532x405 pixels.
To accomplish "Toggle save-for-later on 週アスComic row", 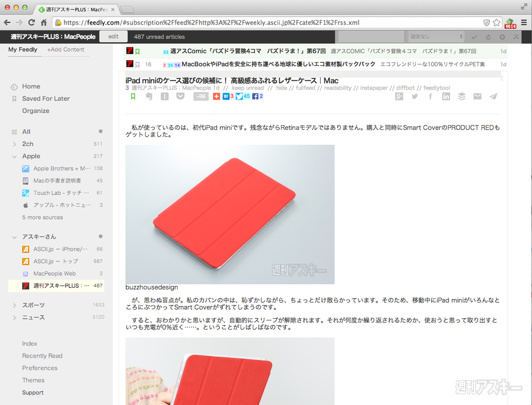I will [x=137, y=52].
